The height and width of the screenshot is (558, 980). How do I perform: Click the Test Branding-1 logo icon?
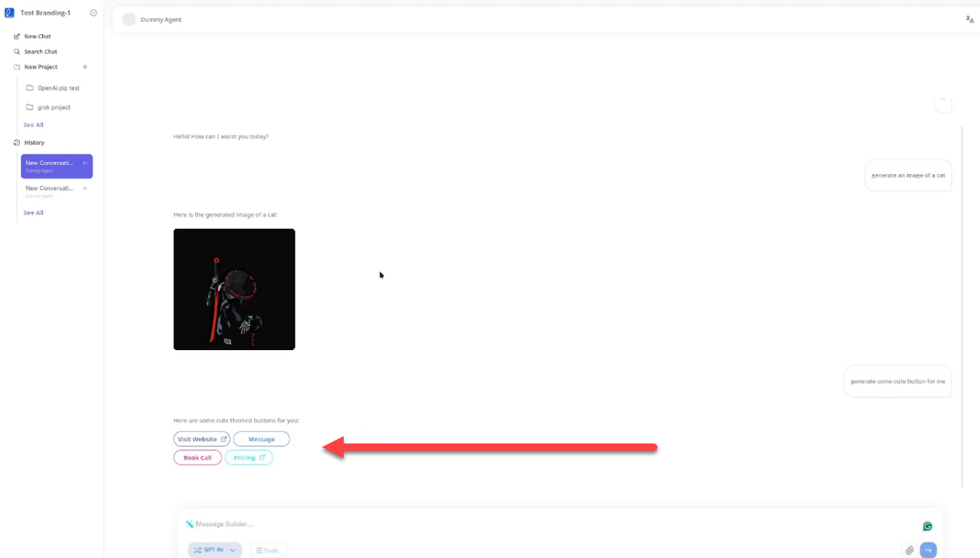tap(9, 13)
